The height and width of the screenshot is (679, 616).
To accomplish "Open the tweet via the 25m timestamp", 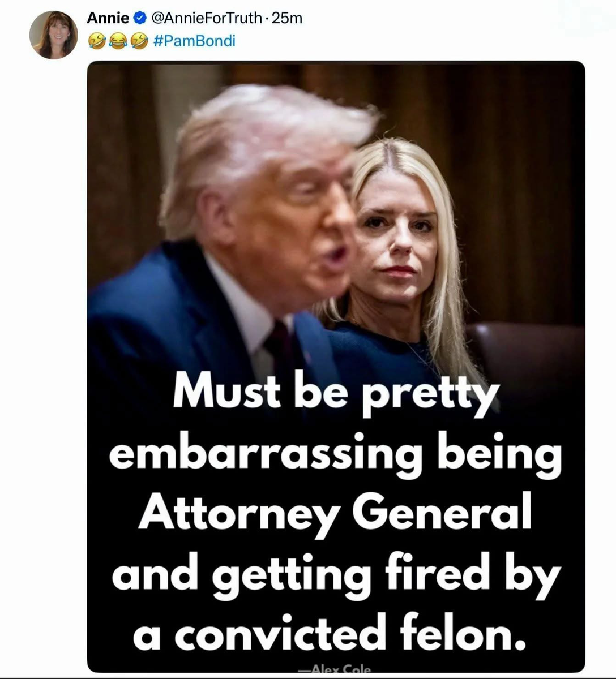I will [x=287, y=18].
